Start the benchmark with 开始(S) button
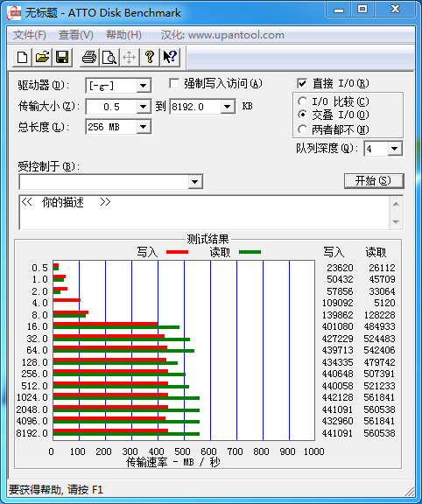Viewport: 422px width, 504px height. pos(374,181)
